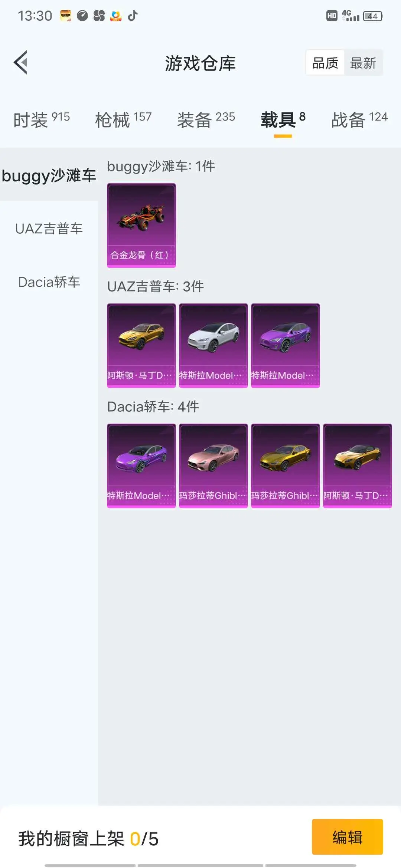Screen dimensions: 401x868
Task: Open the 战备 tab
Action: pyautogui.click(x=359, y=120)
